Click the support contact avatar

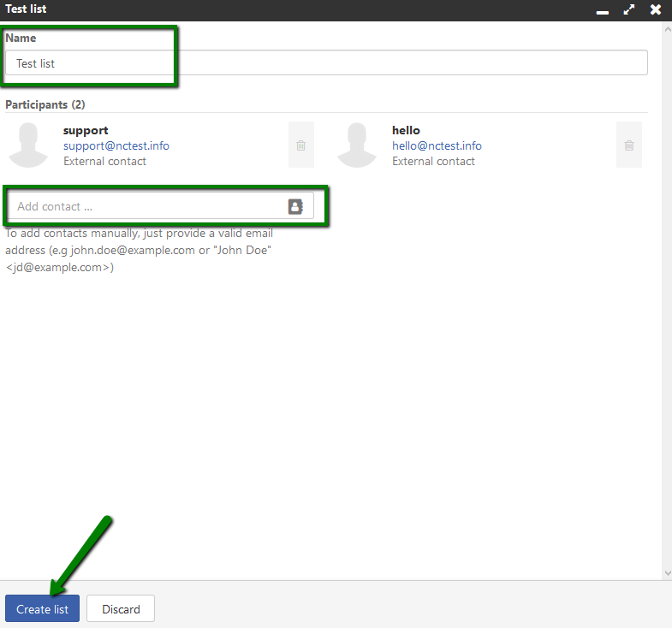(x=28, y=145)
